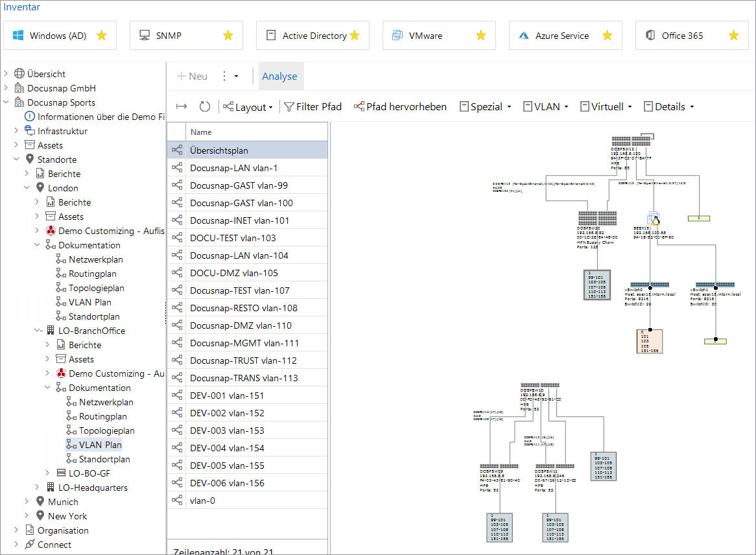Collapse the Docusnap Sports node
This screenshot has width=756, height=555.
click(x=6, y=102)
